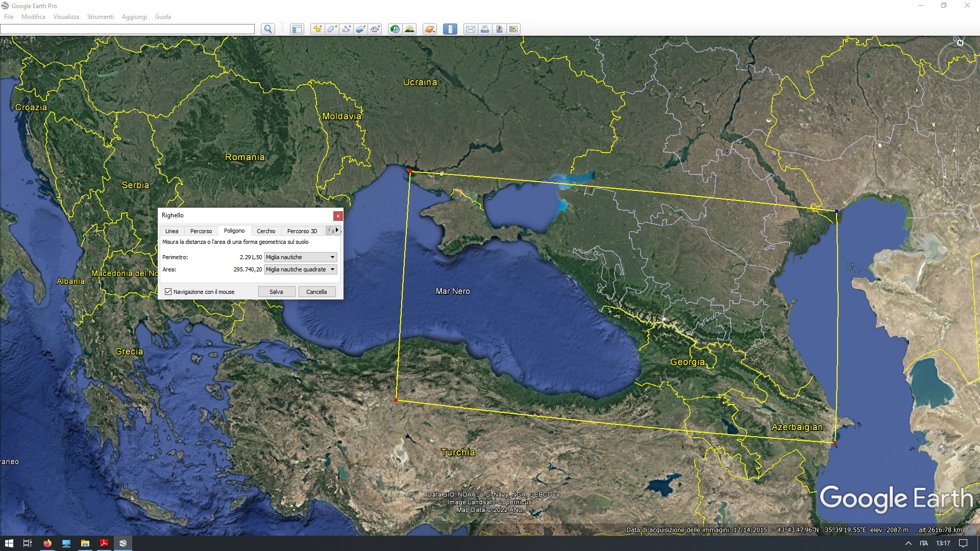Viewport: 980px width, 551px height.
Task: Open the Visualizza menu
Action: (66, 17)
